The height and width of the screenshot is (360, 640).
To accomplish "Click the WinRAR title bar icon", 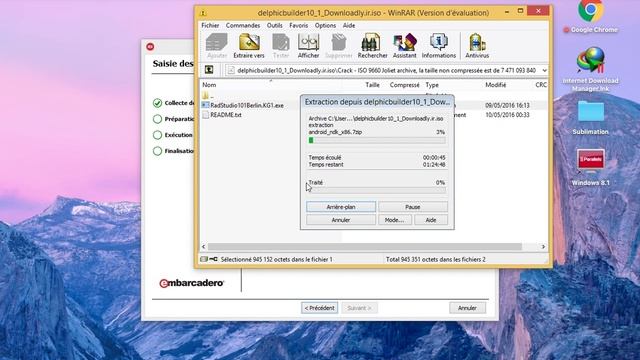I will coord(203,13).
